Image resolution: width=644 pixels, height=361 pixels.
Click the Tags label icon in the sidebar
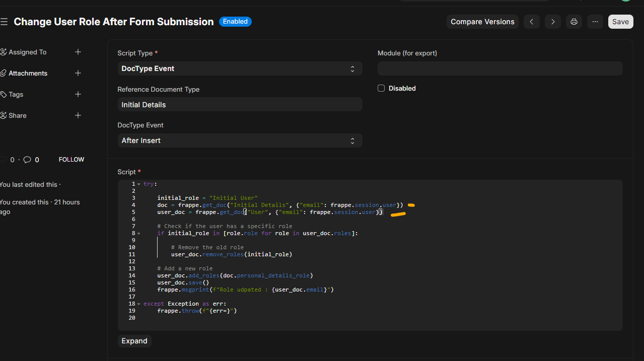3,94
